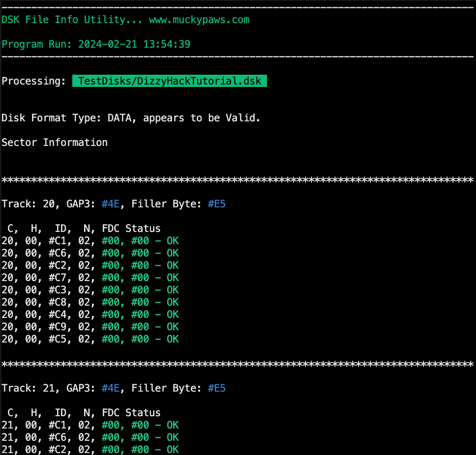Select the 'Disk Format Type: DATA' line

[131, 118]
